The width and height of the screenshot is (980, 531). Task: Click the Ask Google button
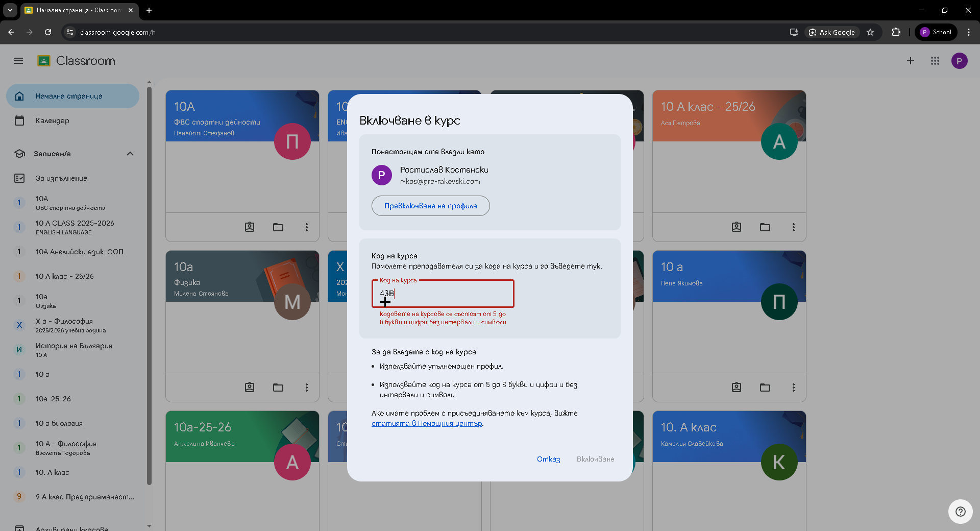832,32
